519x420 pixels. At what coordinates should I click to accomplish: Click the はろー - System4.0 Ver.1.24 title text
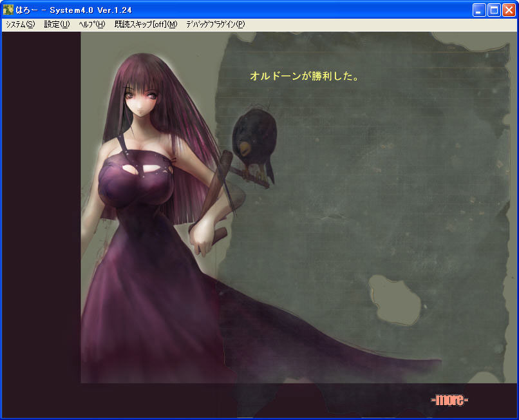[x=73, y=10]
